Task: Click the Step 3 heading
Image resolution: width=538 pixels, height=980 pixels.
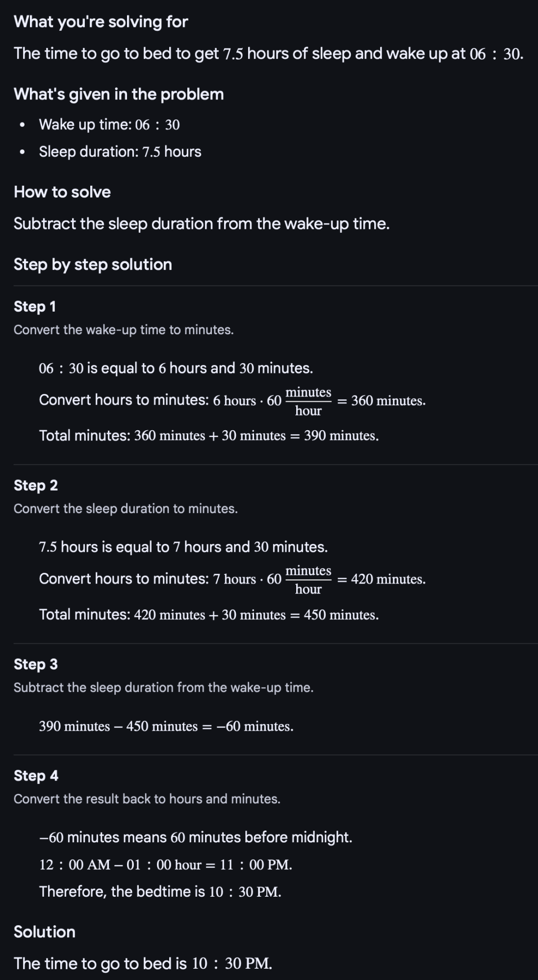Action: point(36,664)
